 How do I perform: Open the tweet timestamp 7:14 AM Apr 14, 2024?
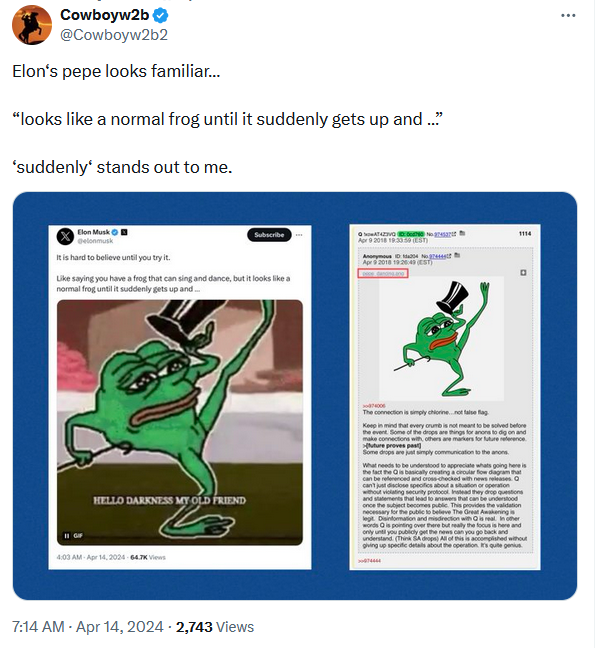(88, 627)
